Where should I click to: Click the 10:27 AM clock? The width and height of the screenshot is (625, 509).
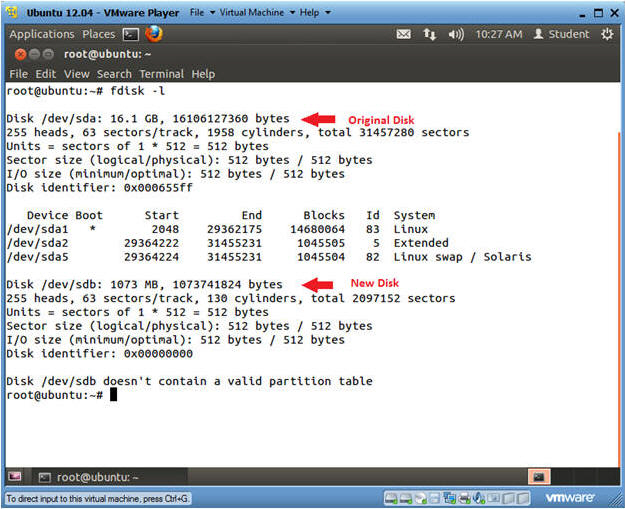[x=499, y=34]
